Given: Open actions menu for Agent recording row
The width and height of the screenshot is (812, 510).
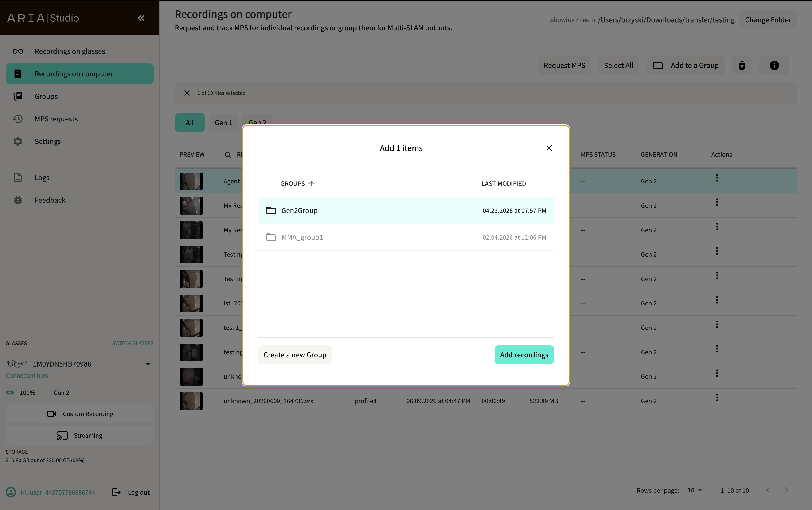Looking at the screenshot, I should 717,178.
